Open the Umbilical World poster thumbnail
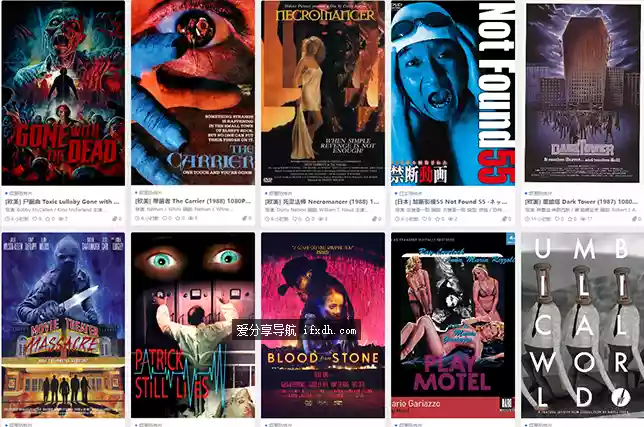Screen dimensions: 644x427 pos(583,325)
